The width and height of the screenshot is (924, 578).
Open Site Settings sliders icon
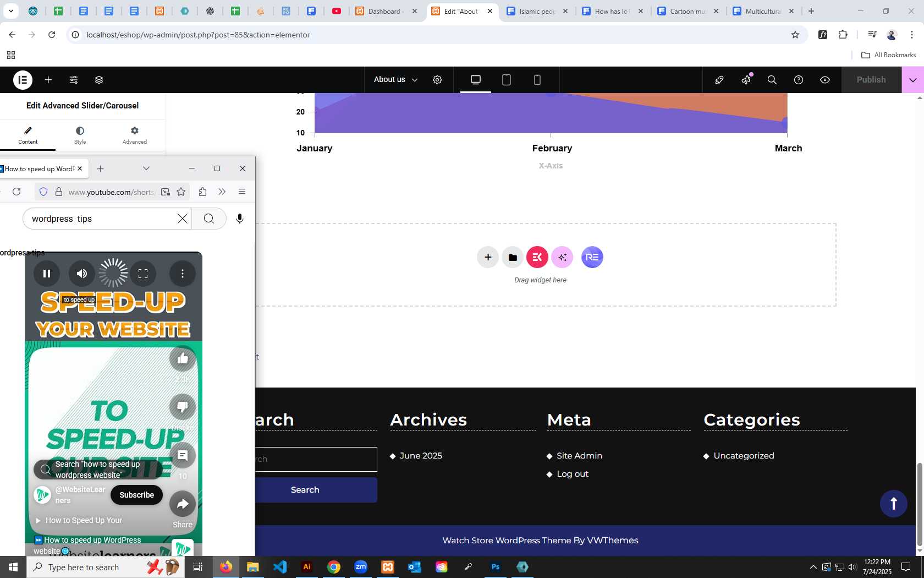point(74,80)
